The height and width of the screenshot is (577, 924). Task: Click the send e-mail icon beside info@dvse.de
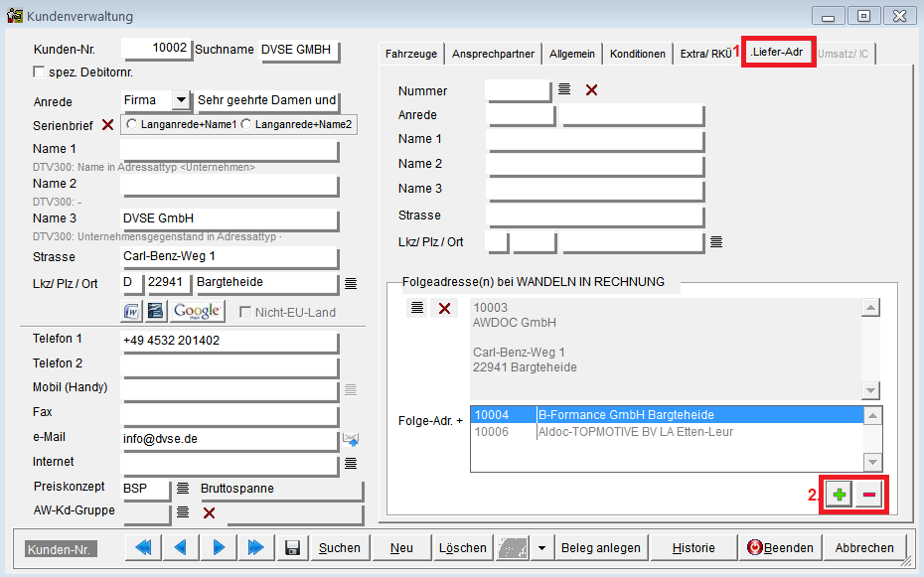(351, 439)
